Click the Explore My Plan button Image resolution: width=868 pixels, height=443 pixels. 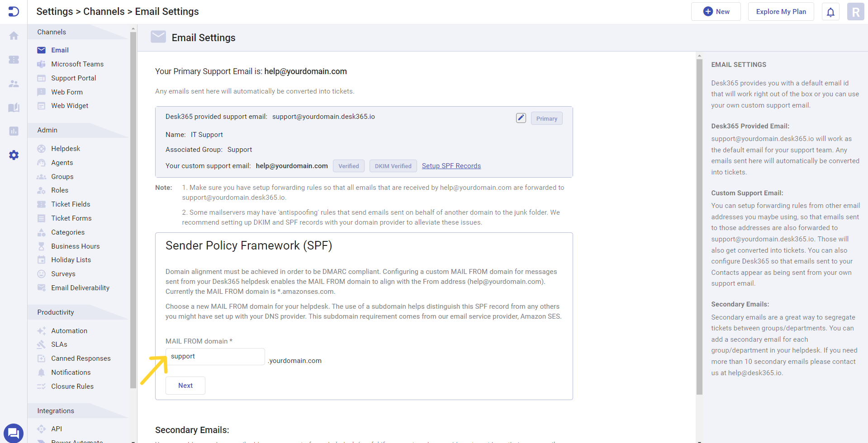(780, 11)
